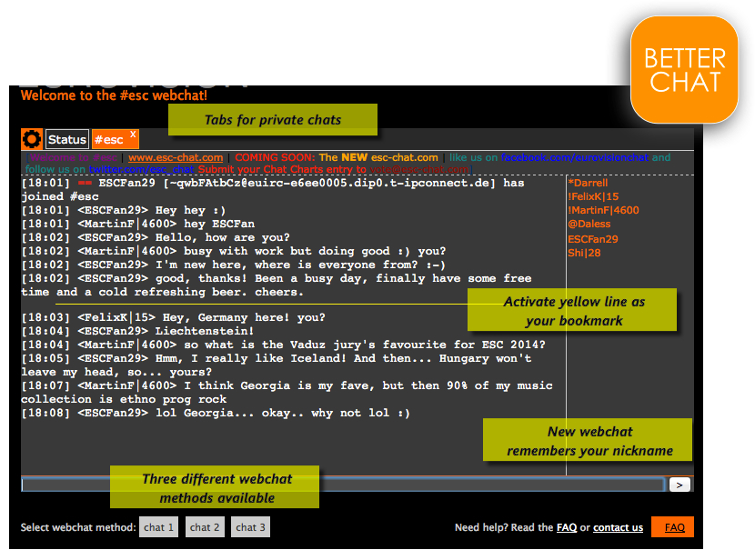Click the 'lol Georgia... okay.. why not' message

coord(216,414)
